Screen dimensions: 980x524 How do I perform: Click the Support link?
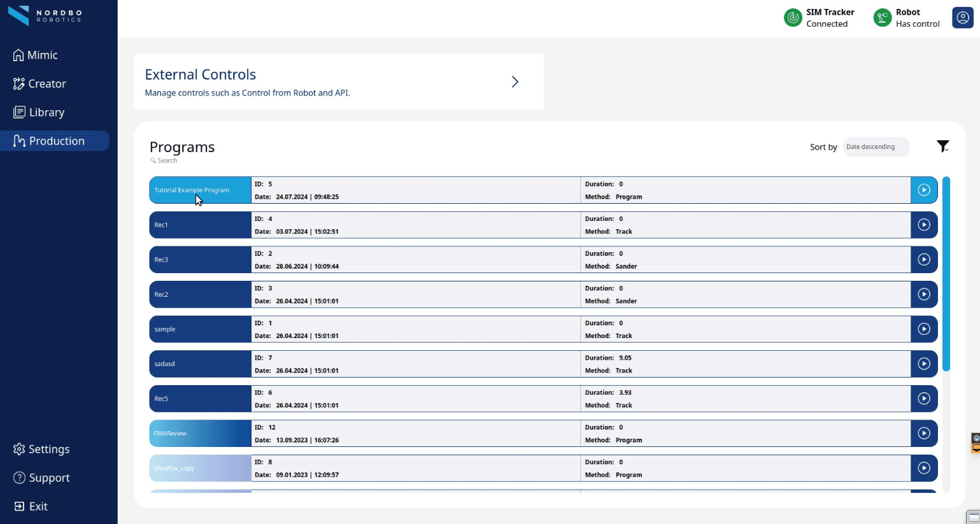48,478
